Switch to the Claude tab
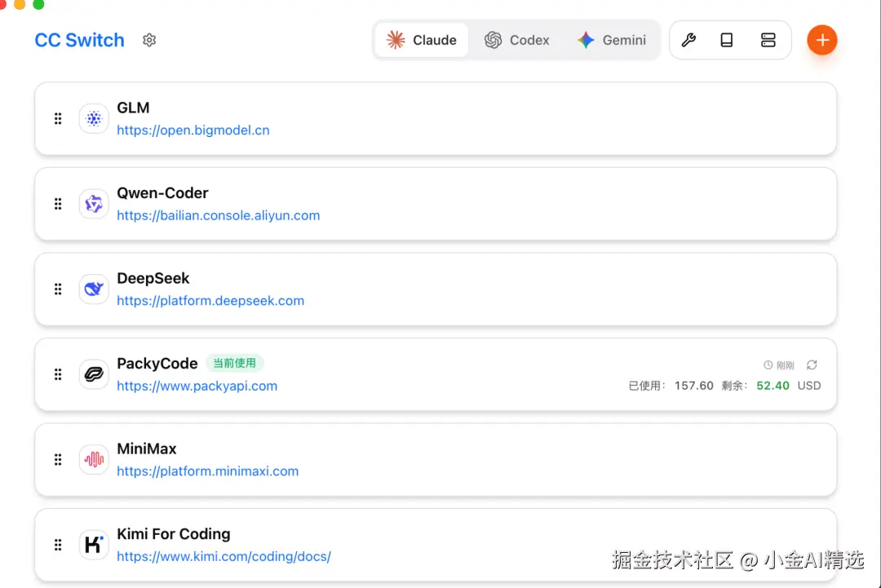Viewport: 881px width, 588px height. 422,40
